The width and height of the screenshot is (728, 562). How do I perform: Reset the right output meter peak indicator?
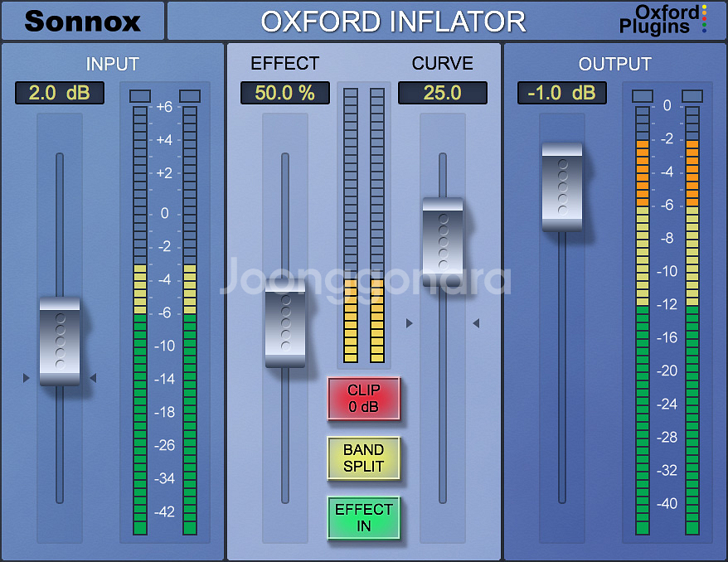click(x=692, y=96)
